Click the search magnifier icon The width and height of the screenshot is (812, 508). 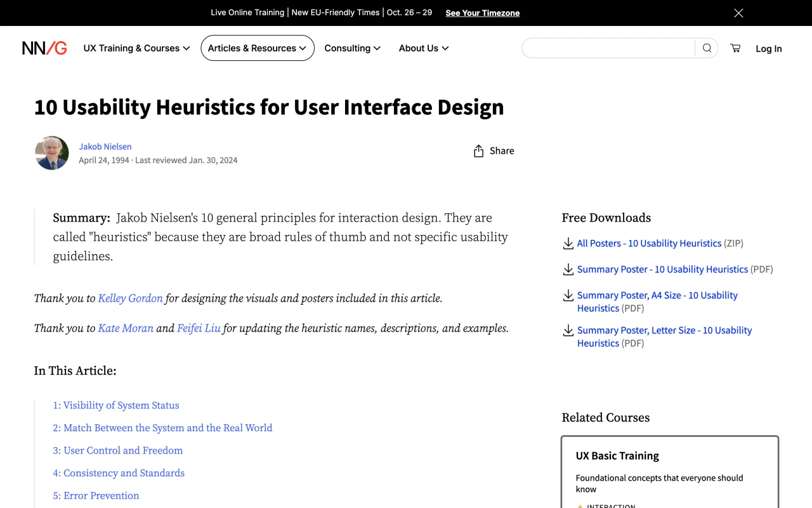(x=707, y=48)
